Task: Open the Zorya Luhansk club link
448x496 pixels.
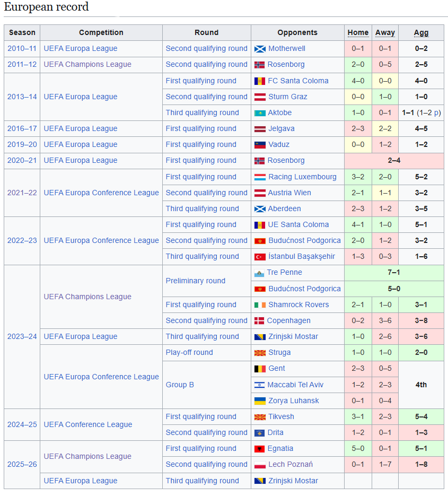Action: (294, 401)
